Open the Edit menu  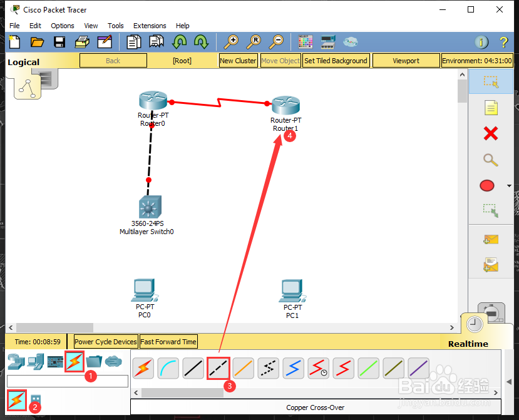[35, 26]
